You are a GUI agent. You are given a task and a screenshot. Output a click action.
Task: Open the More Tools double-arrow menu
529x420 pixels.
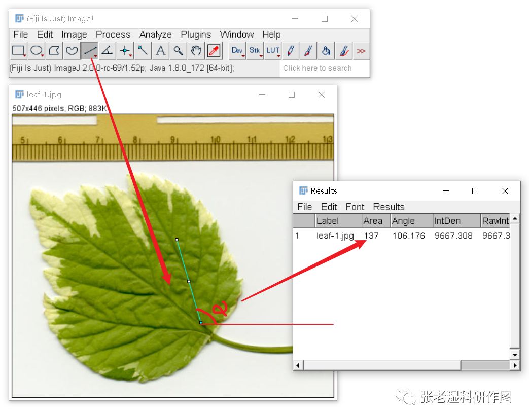pyautogui.click(x=361, y=51)
